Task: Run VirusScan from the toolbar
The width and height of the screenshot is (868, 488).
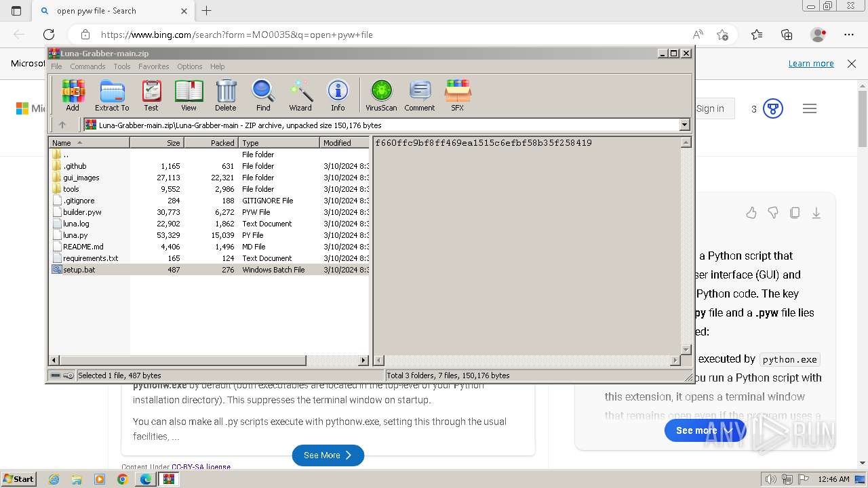Action: pyautogui.click(x=381, y=95)
